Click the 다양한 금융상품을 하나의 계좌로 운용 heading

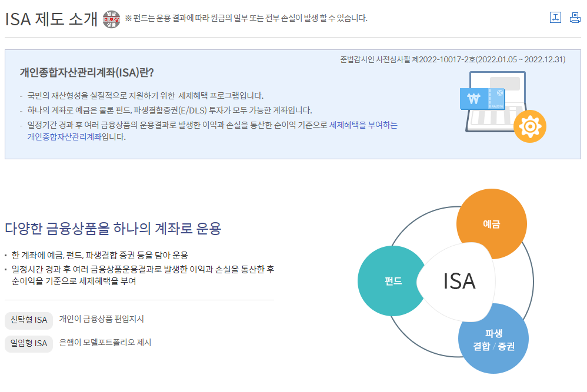[113, 228]
